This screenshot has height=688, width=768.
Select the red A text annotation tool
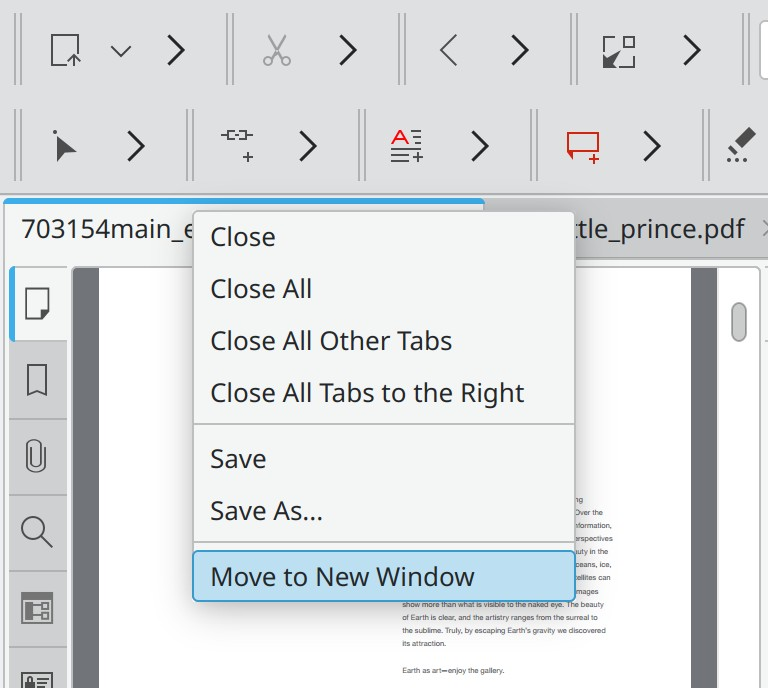[407, 145]
